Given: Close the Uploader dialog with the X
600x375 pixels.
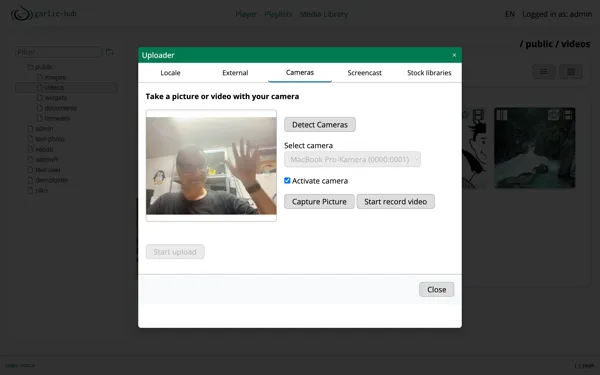Looking at the screenshot, I should (454, 55).
